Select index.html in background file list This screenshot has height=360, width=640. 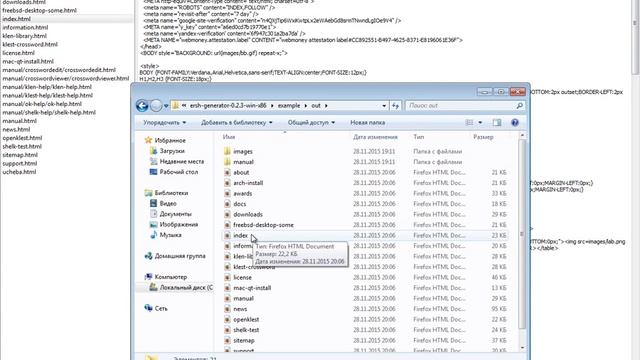click(16, 19)
